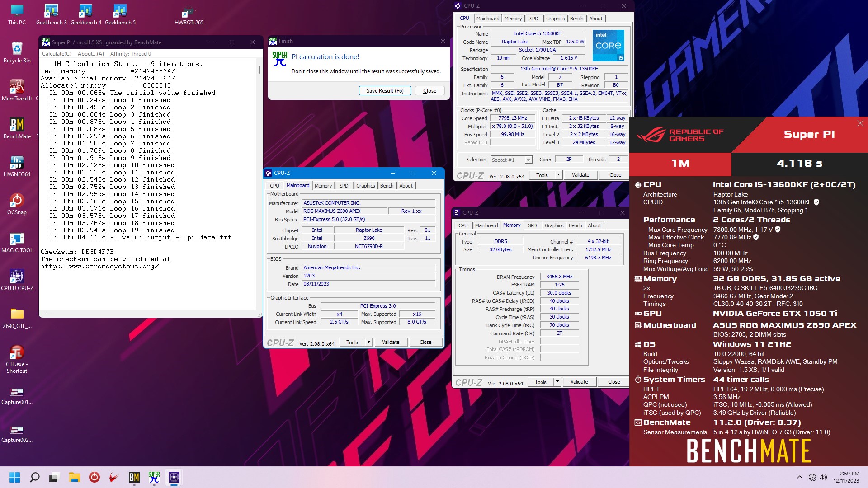Open File Explorer from taskbar
The height and width of the screenshot is (488, 868).
click(x=74, y=477)
